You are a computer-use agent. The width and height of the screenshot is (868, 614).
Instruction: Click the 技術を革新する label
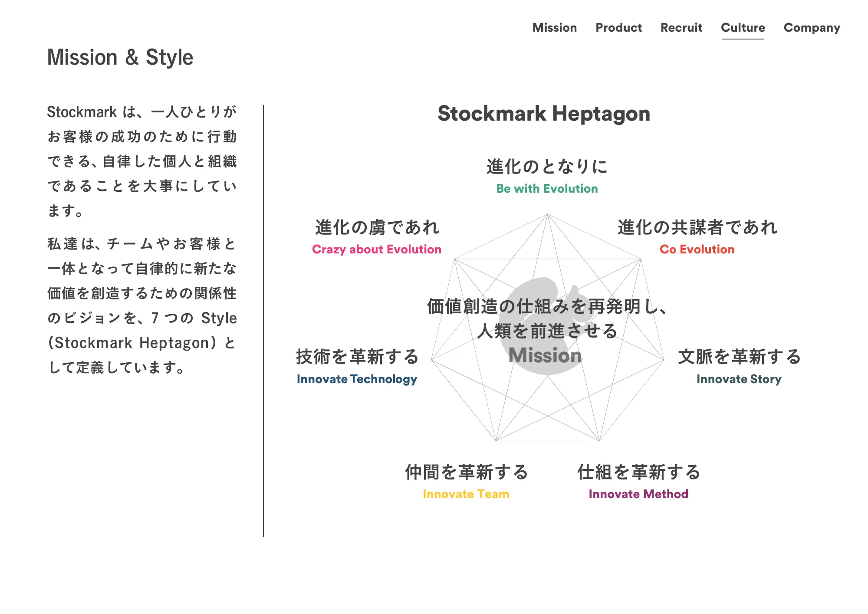tap(357, 357)
